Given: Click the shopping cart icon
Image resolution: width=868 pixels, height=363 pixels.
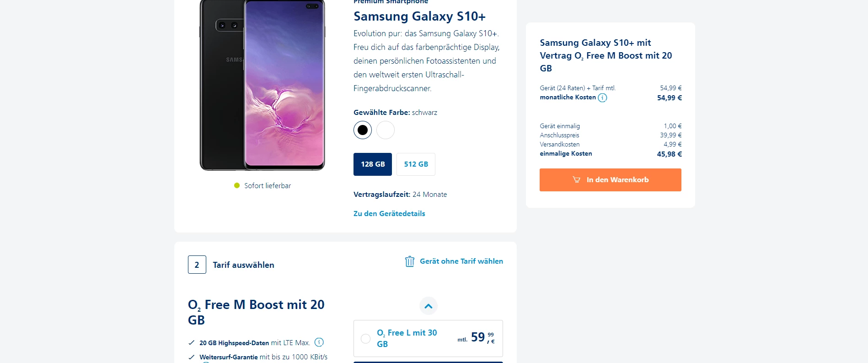Looking at the screenshot, I should click(576, 180).
